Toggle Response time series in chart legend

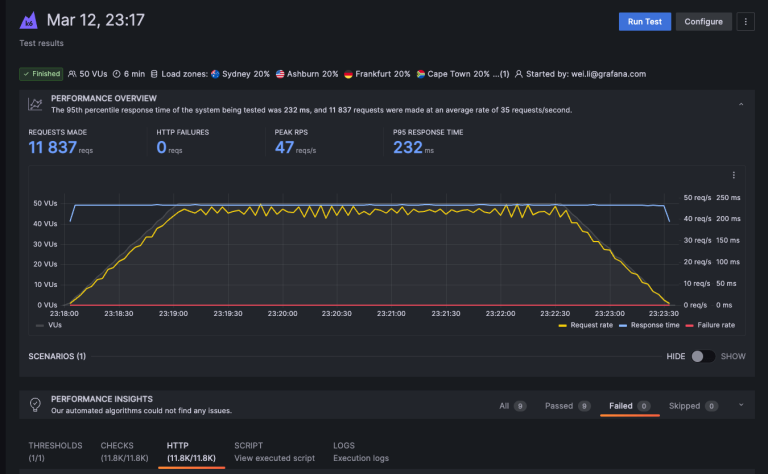648,325
